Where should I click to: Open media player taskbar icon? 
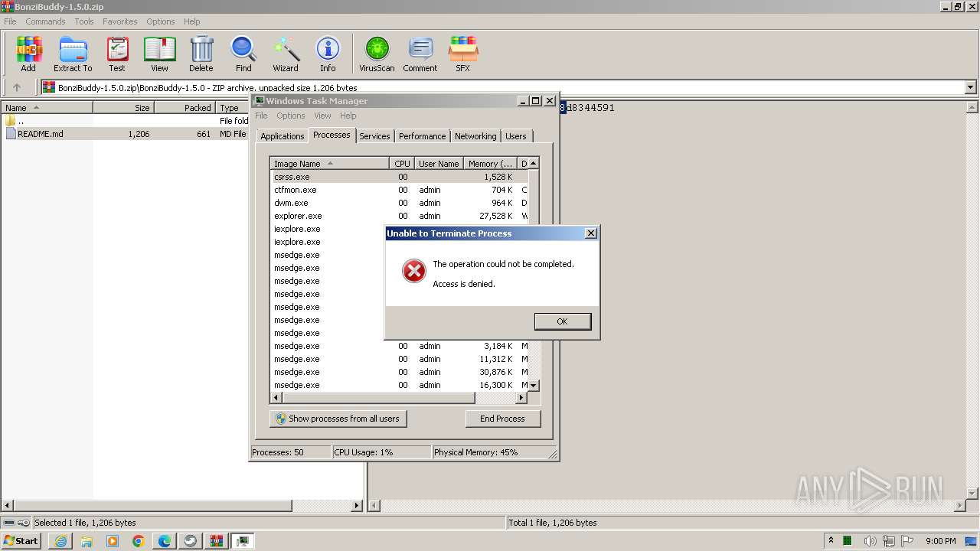tap(113, 541)
